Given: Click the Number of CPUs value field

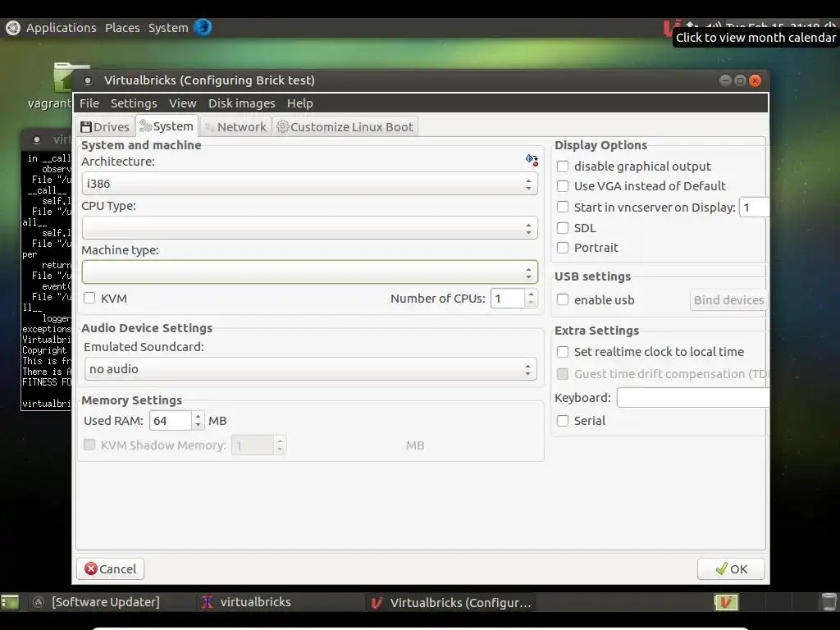Looking at the screenshot, I should pos(508,299).
